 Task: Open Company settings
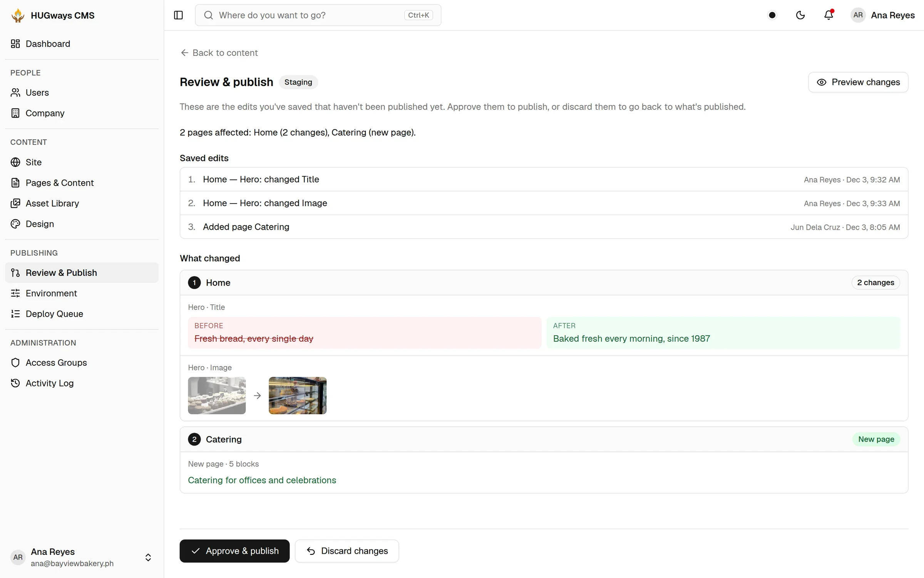click(x=82, y=113)
